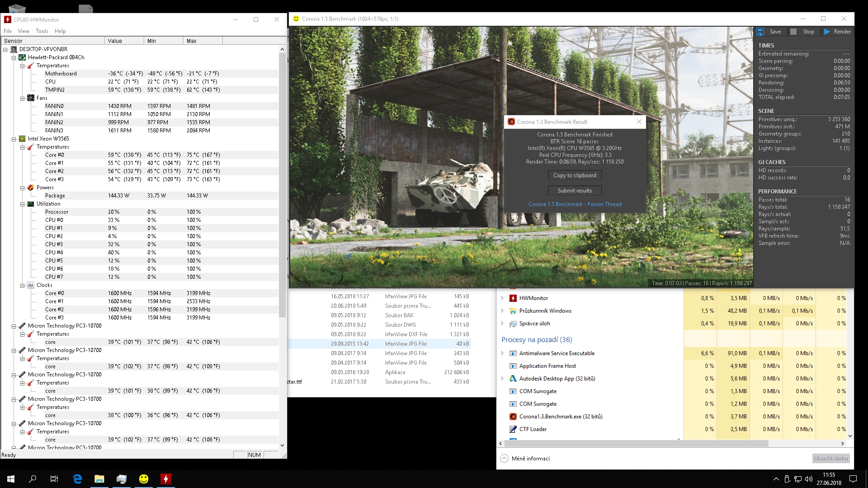Click Ukončit úlohu button
868x488 pixels.
coord(831,459)
